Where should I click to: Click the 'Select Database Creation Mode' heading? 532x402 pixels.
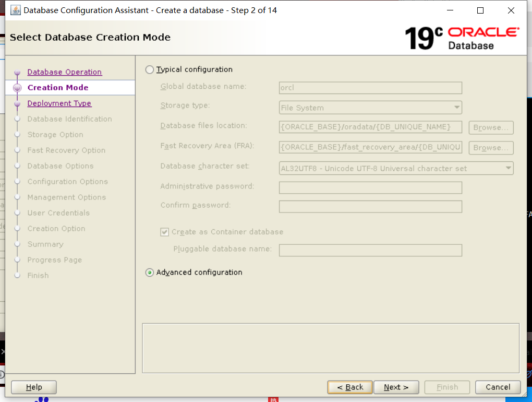coord(90,37)
